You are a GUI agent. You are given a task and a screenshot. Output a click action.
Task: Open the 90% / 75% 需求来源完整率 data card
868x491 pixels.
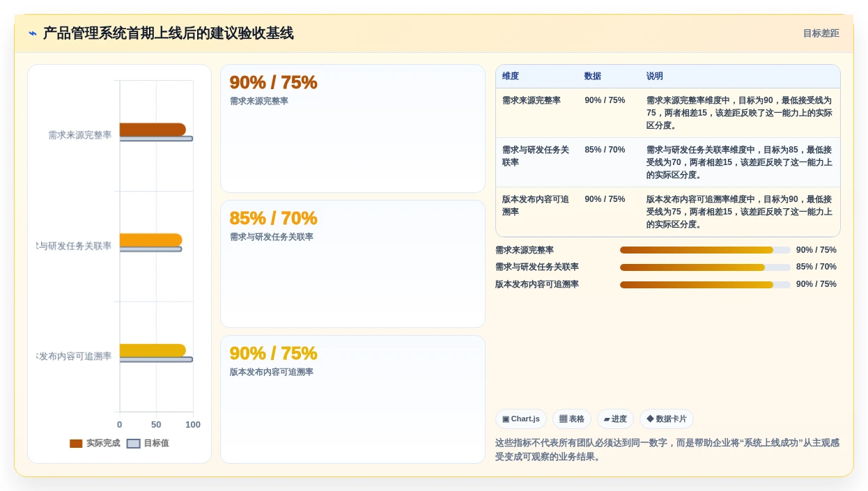point(352,129)
